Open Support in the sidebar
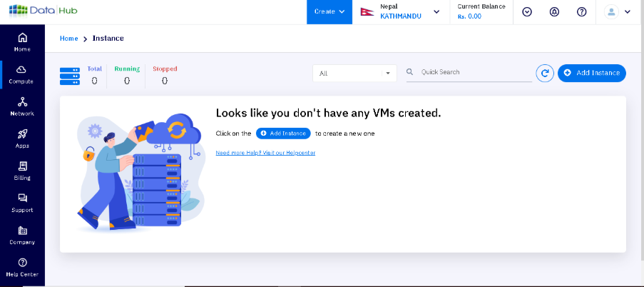Viewport: 644px width, 287px height. coord(22,202)
